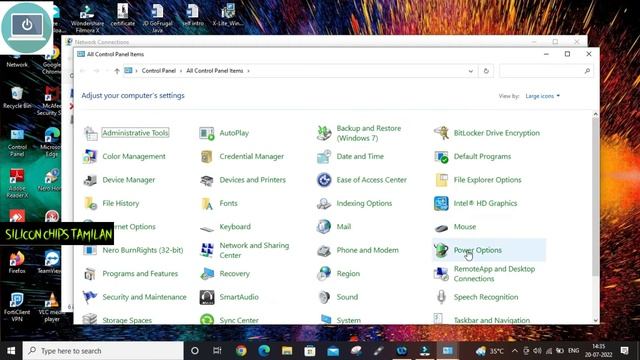The image size is (640, 360).
Task: Click the Mail icon
Action: coord(324,227)
